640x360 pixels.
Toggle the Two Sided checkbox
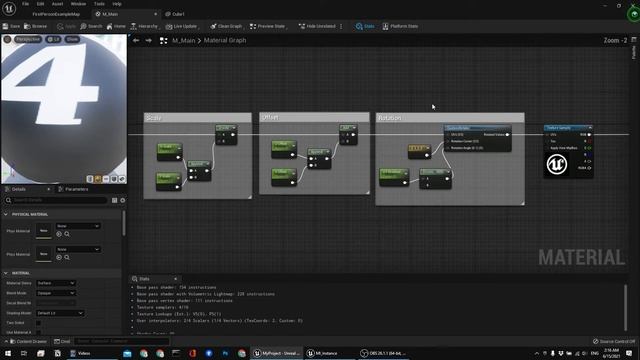(x=38, y=323)
